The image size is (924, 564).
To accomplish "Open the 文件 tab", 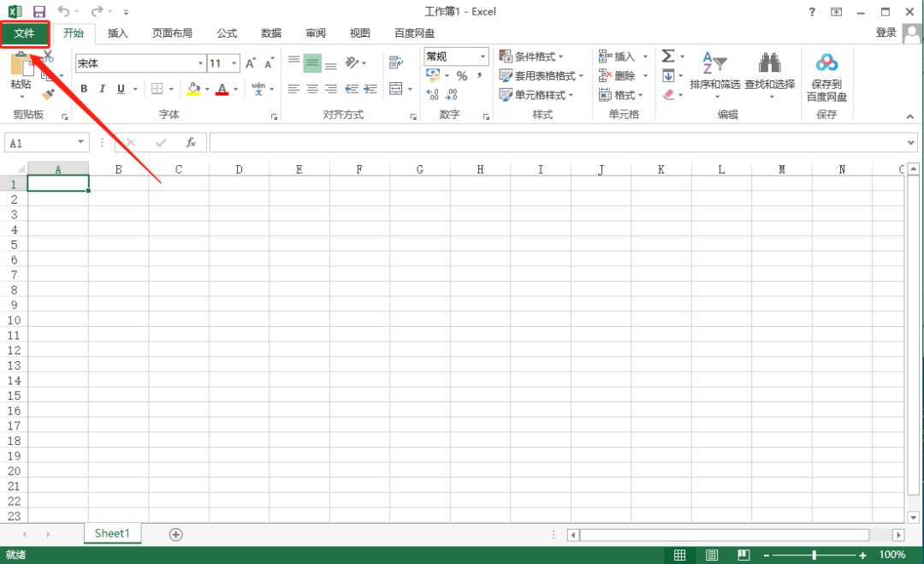I will 24,33.
